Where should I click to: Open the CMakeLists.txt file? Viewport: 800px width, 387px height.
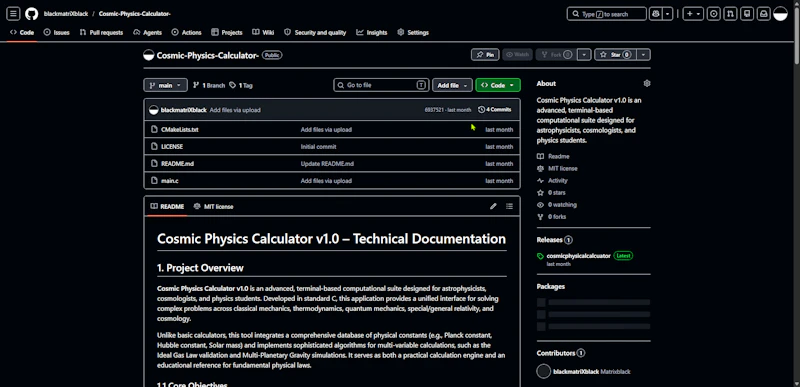pyautogui.click(x=180, y=130)
